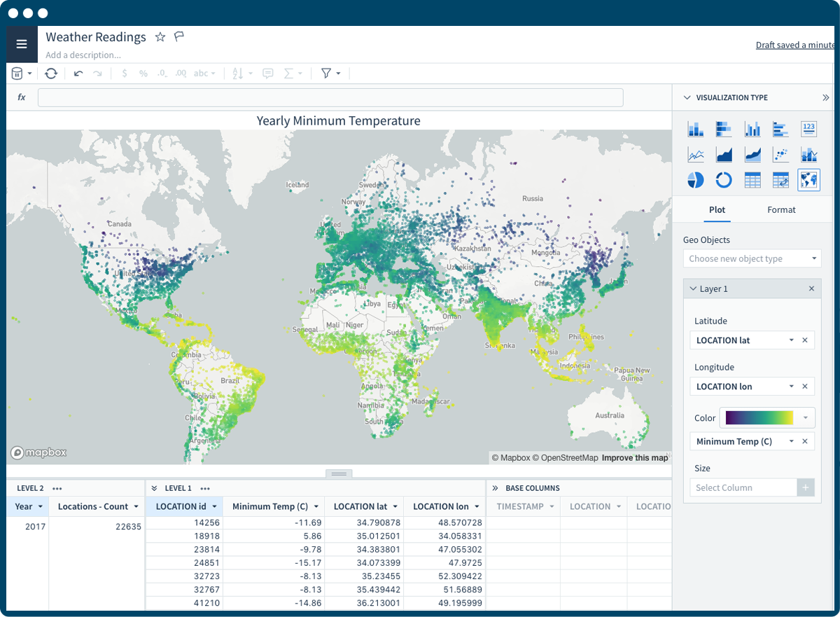
Task: Click the Improve this map link
Action: point(635,457)
